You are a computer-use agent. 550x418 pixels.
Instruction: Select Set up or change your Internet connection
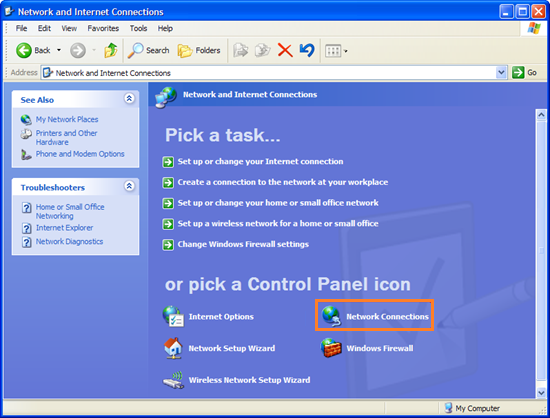[x=260, y=162]
